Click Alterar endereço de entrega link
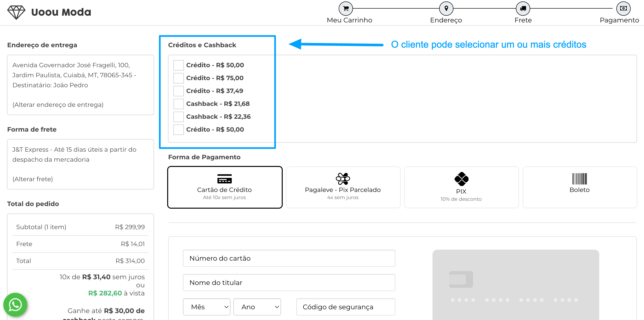The image size is (644, 320). point(58,105)
